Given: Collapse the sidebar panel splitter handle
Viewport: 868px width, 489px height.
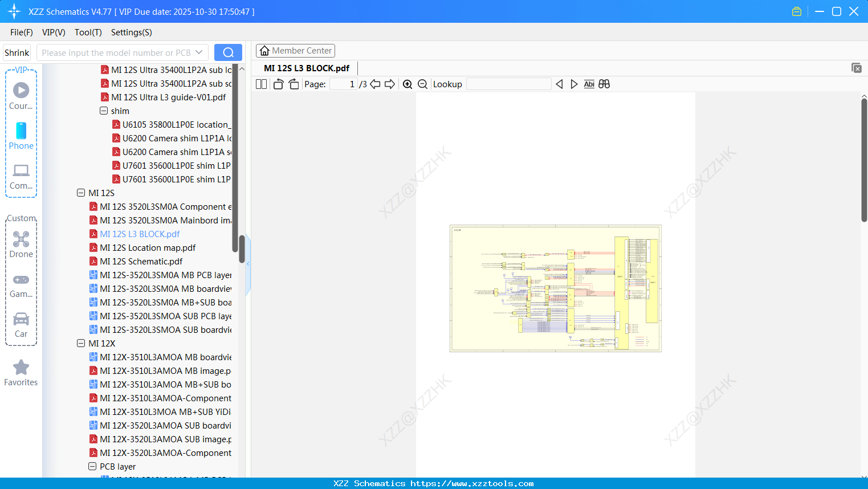Looking at the screenshot, I should coord(248,264).
